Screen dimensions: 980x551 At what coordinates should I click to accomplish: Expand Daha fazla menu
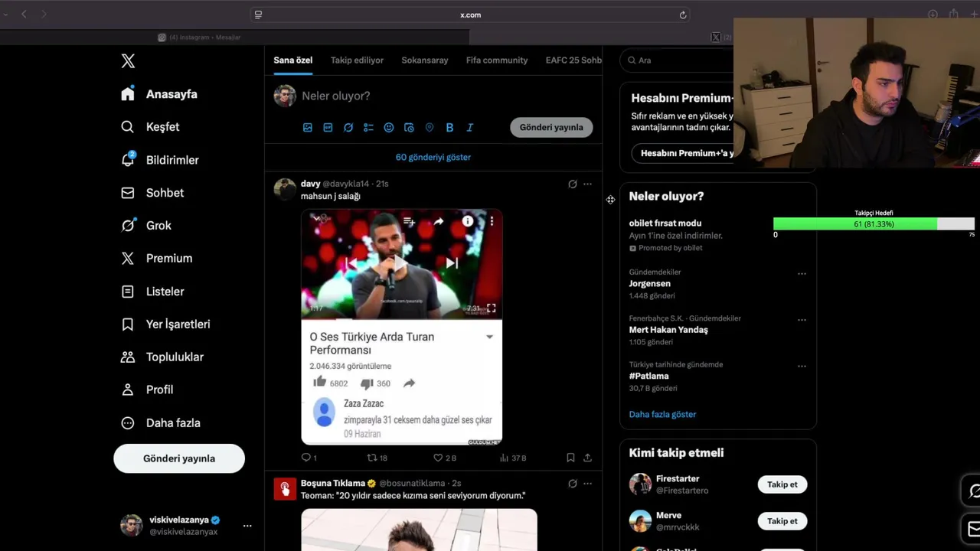pos(161,422)
